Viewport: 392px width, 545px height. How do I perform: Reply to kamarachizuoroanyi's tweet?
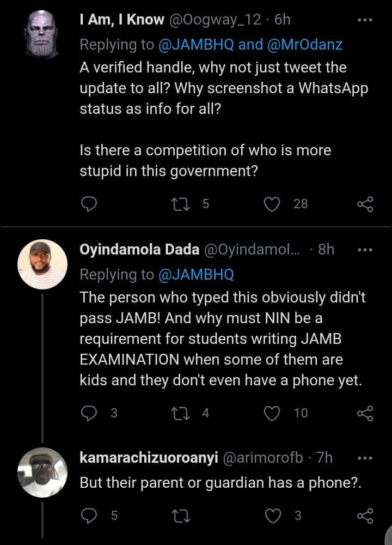coord(88,516)
